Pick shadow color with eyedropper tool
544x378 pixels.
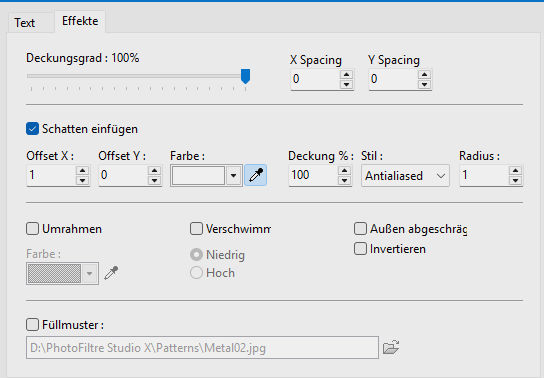(x=256, y=175)
